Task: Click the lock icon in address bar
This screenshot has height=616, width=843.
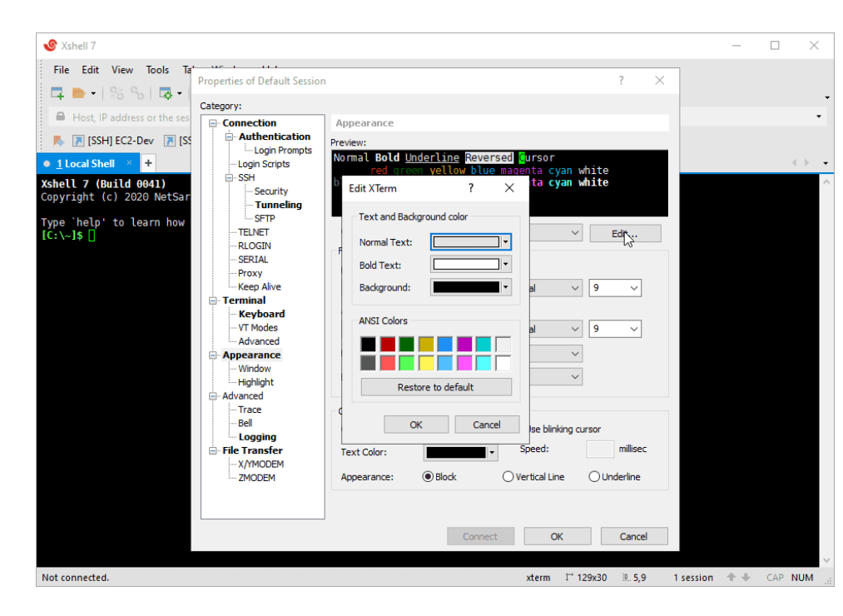Action: 60,117
